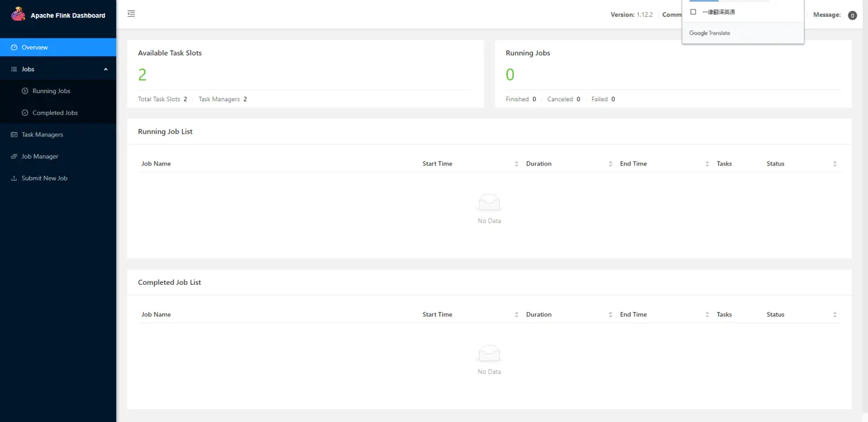The image size is (868, 422).
Task: Click the Overview dashboard icon in sidebar
Action: [14, 47]
